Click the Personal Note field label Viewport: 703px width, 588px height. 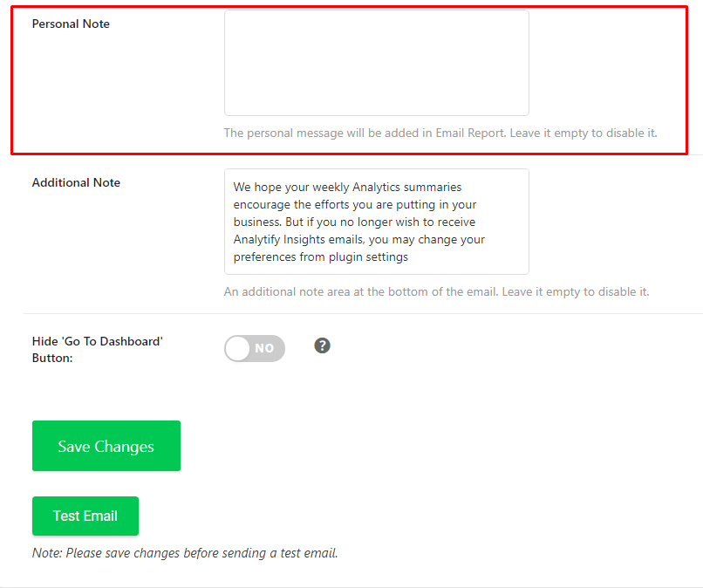(71, 24)
